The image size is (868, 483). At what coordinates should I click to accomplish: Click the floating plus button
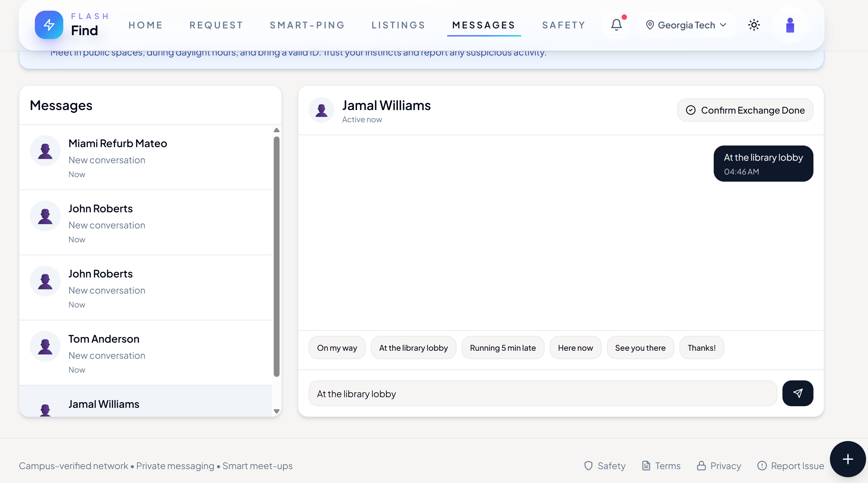tap(847, 459)
